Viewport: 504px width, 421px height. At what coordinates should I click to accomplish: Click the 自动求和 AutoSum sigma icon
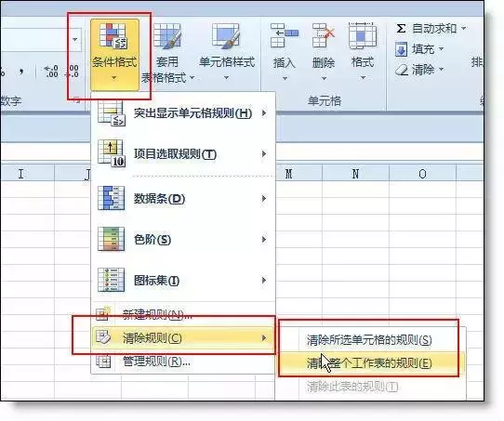click(401, 29)
